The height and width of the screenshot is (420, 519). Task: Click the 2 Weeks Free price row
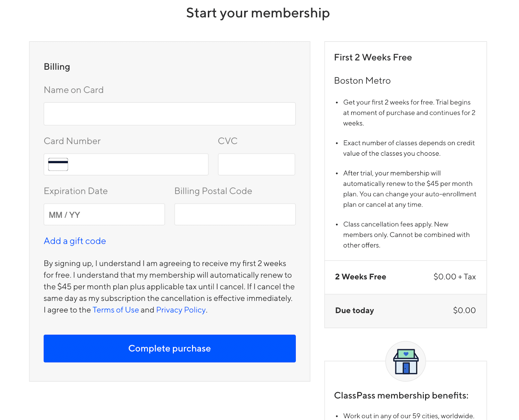(x=405, y=277)
